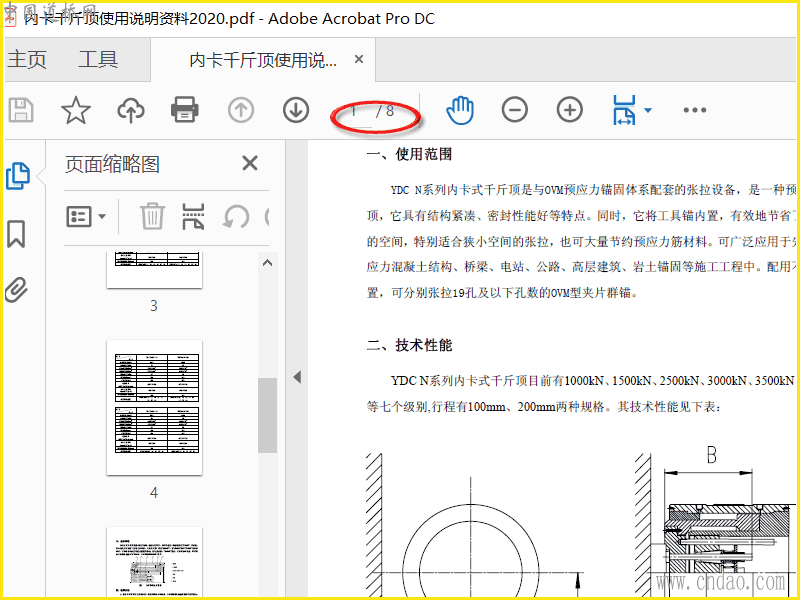Add document to starred with star icon
This screenshot has width=800, height=600.
[76, 110]
